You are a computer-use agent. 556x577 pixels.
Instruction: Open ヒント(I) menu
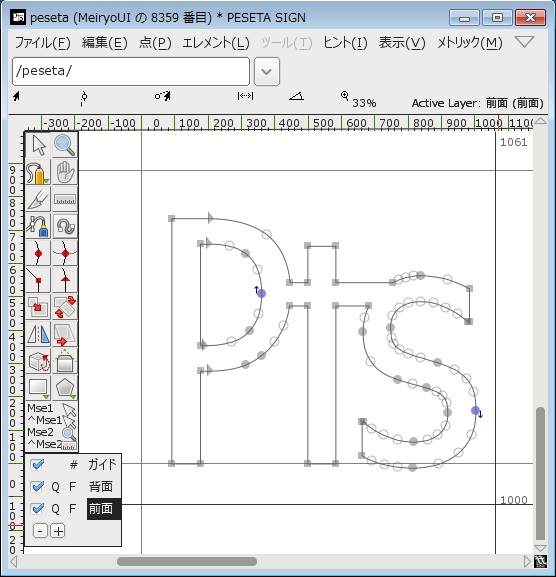tap(345, 43)
